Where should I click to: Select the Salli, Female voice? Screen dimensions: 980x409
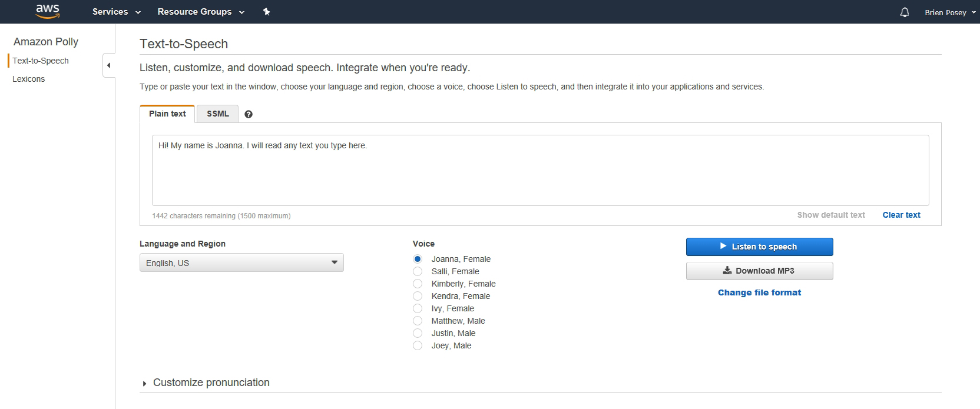(418, 271)
